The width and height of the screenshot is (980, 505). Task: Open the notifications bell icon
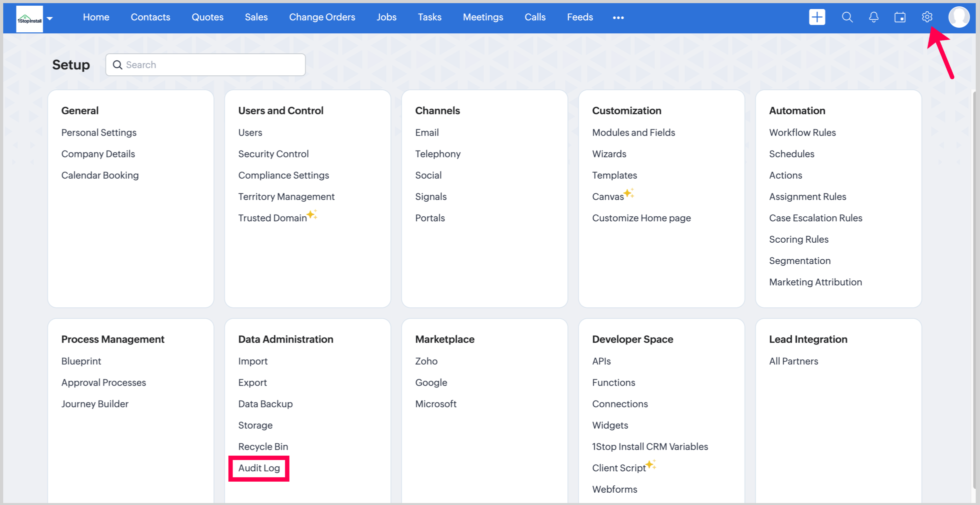[873, 17]
